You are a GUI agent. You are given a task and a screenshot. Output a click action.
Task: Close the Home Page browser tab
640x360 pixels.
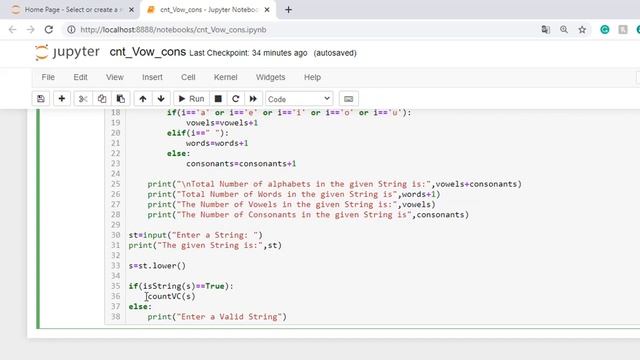tap(131, 9)
